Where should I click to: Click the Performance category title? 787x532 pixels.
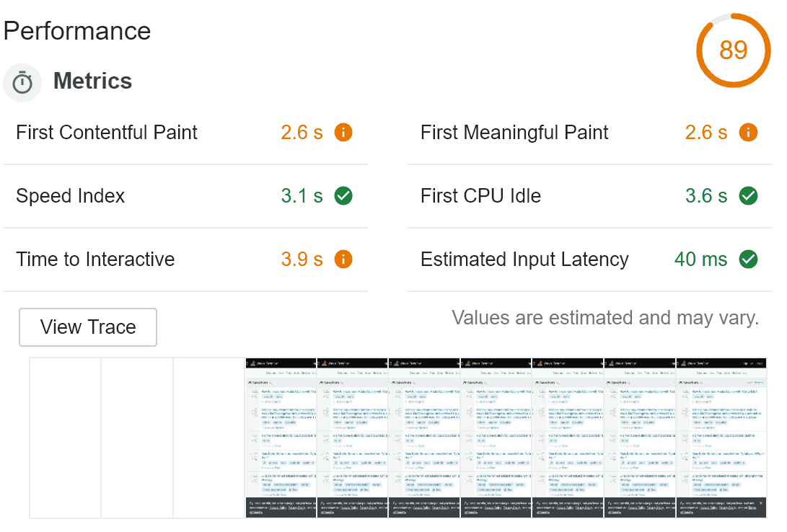click(77, 31)
